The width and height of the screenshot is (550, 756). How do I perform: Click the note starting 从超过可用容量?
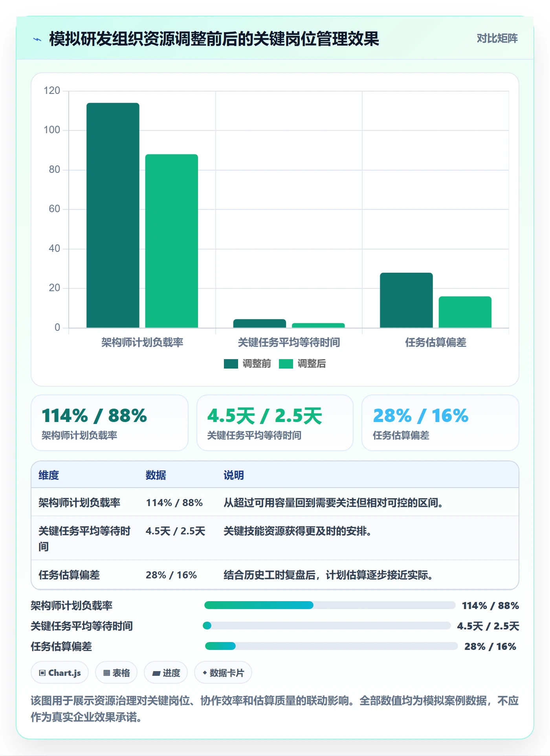click(334, 503)
